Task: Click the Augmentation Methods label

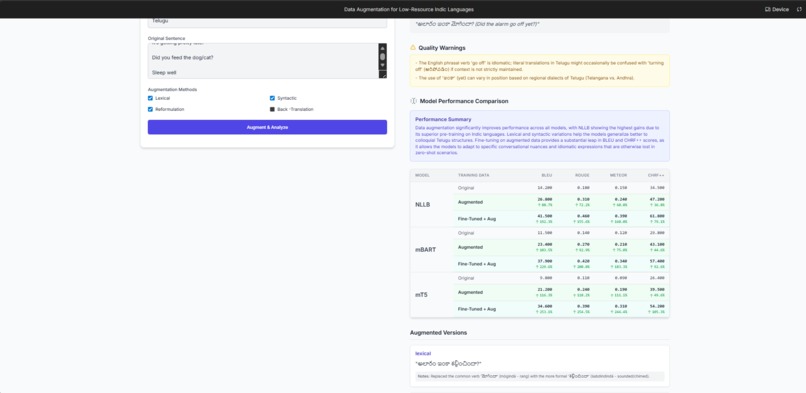Action: pyautogui.click(x=172, y=89)
